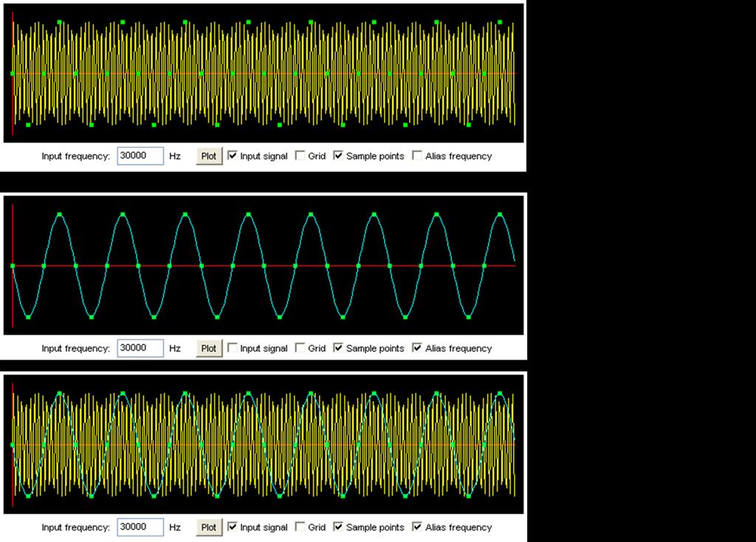Click Plot button in bottom panel
This screenshot has height=542, width=756.
pos(209,527)
